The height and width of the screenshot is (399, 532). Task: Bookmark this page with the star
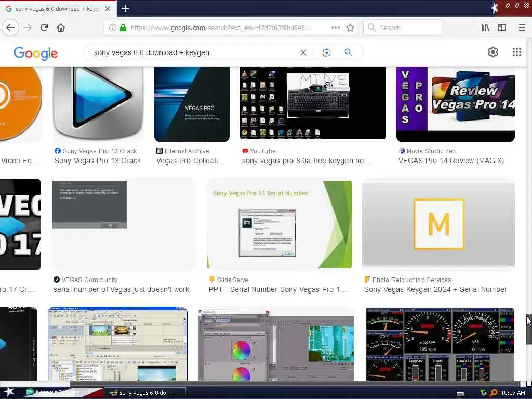coord(350,28)
